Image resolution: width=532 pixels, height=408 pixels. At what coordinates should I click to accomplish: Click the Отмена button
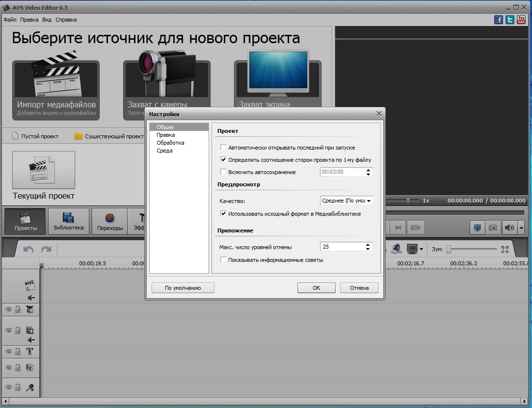(x=359, y=288)
